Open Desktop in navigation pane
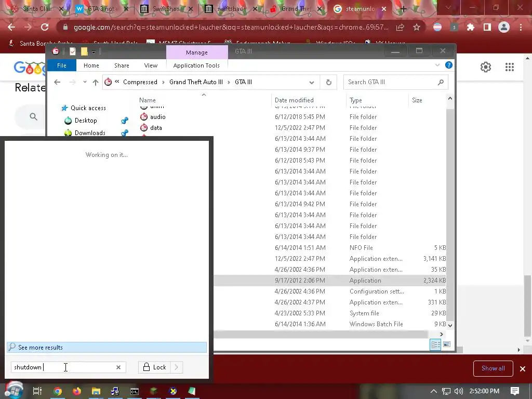 pyautogui.click(x=86, y=121)
